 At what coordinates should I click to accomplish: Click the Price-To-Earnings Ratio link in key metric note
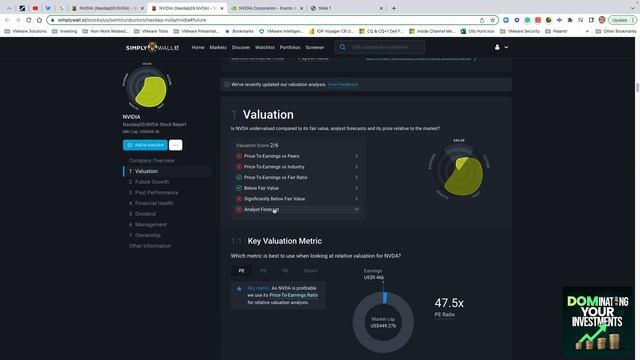pos(293,295)
